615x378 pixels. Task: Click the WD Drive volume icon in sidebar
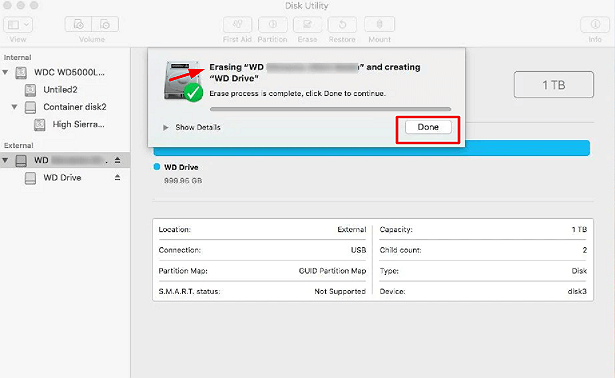point(30,178)
